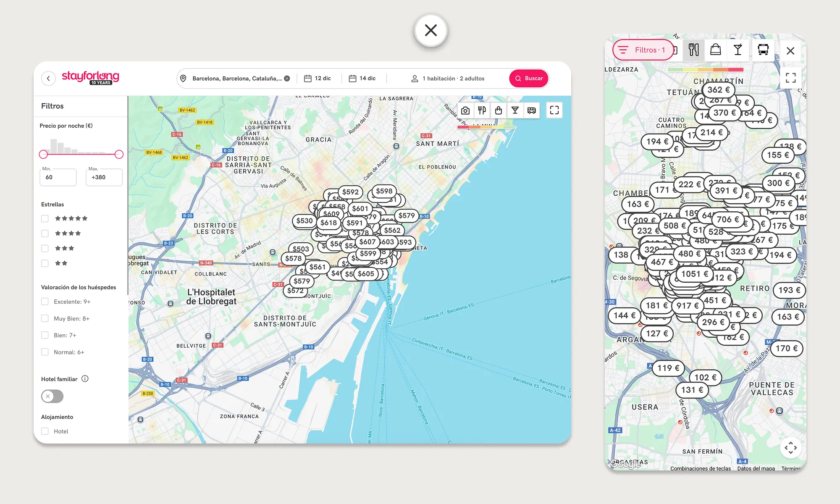Expand desktop map to fullscreen
The image size is (840, 504).
coord(554,110)
